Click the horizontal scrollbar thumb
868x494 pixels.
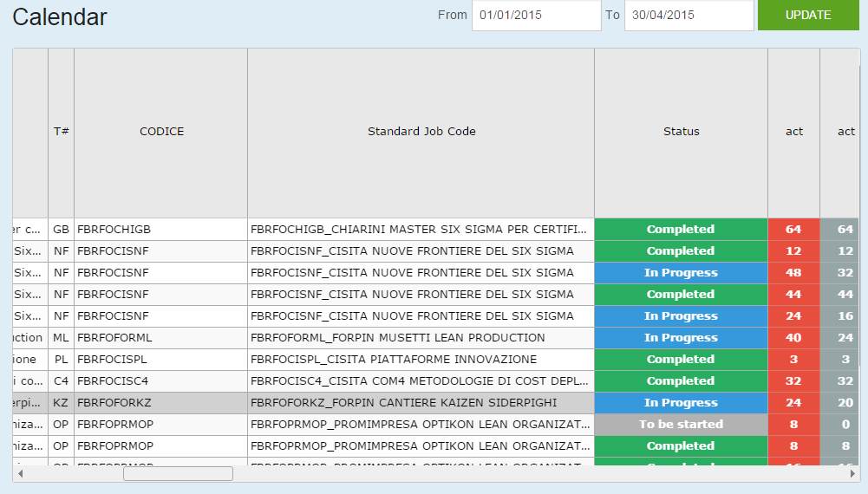tap(178, 473)
